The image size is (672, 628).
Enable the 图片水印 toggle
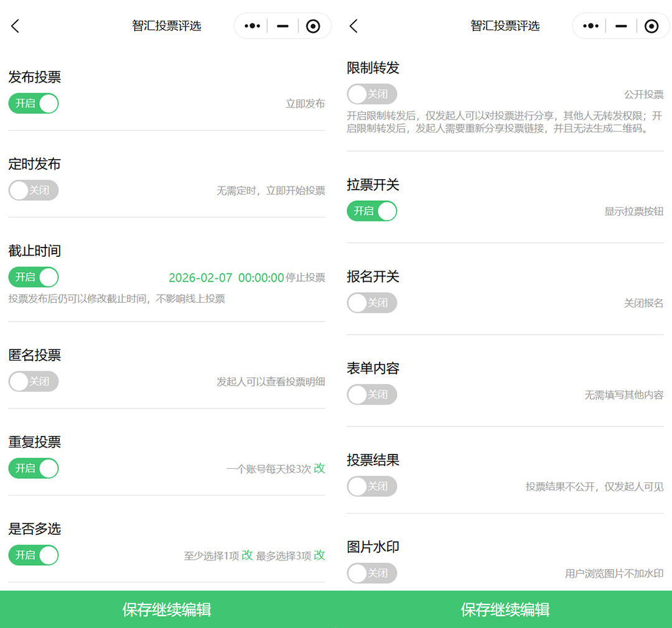point(371,573)
